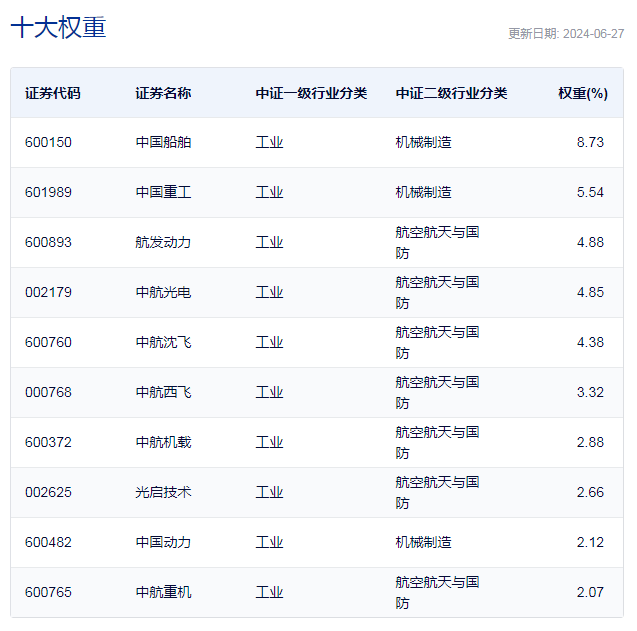Select stock code 600893
Screen dimensions: 637x631
click(48, 242)
